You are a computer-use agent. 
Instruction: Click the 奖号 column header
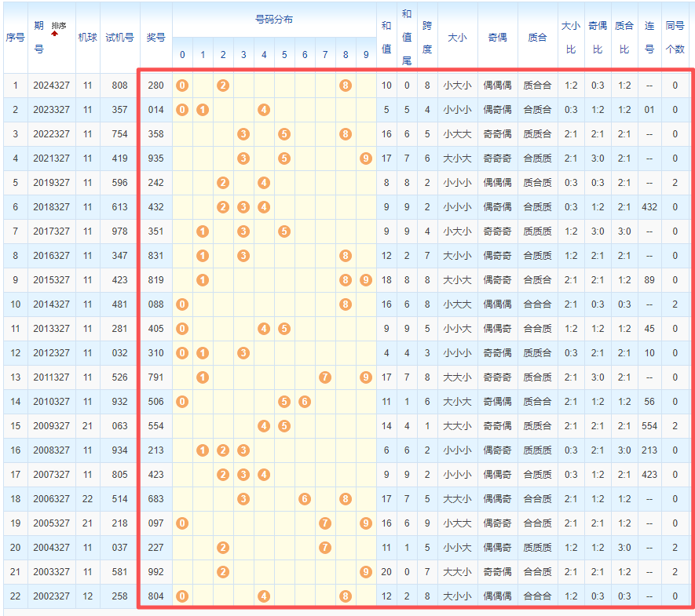pos(156,37)
